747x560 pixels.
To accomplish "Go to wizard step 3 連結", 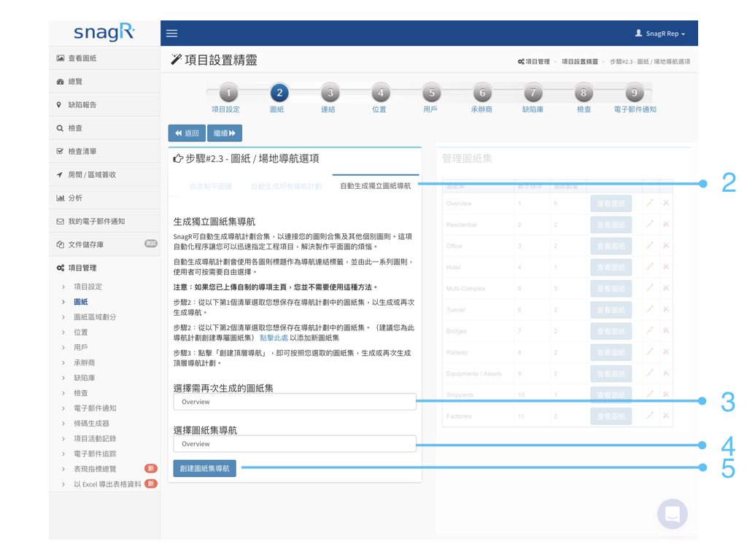I will tap(330, 93).
